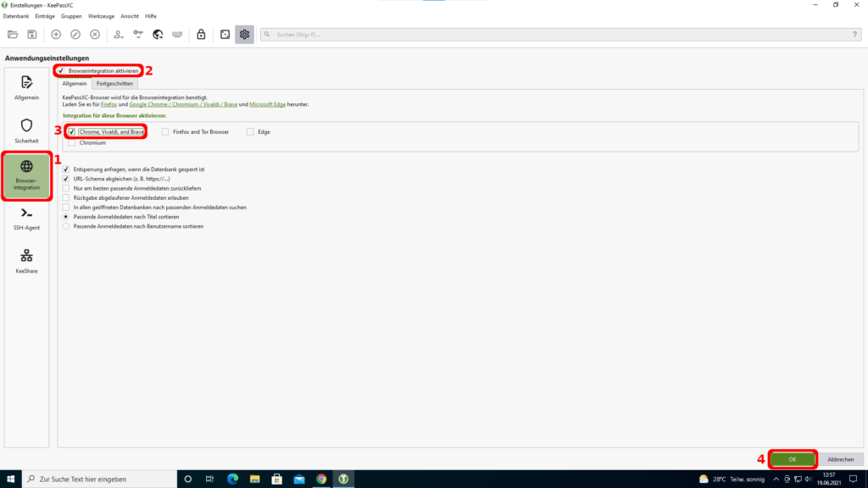Enable search in all opened databases checkbox
Image resolution: width=868 pixels, height=488 pixels.
click(66, 208)
